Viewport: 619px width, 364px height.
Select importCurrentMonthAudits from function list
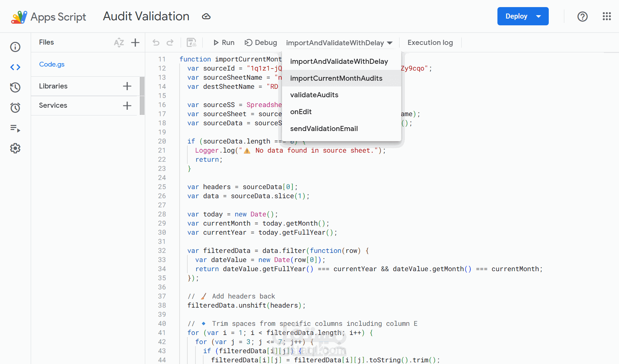(x=341, y=78)
